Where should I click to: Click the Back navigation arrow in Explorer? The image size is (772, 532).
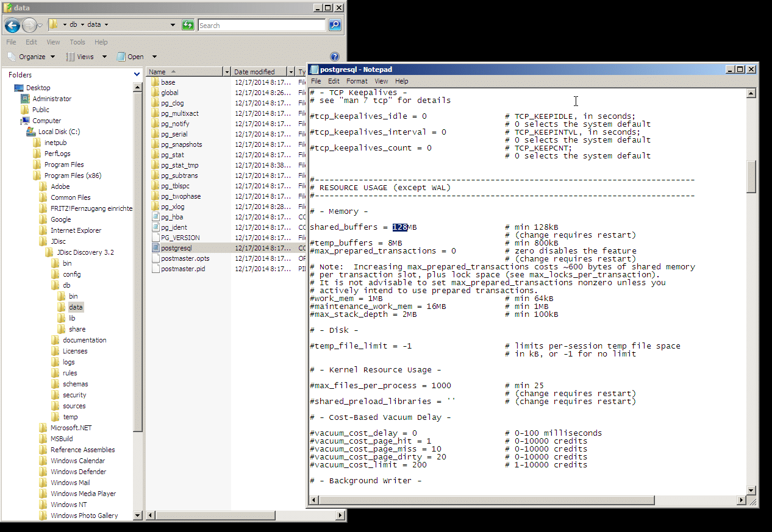[x=12, y=25]
